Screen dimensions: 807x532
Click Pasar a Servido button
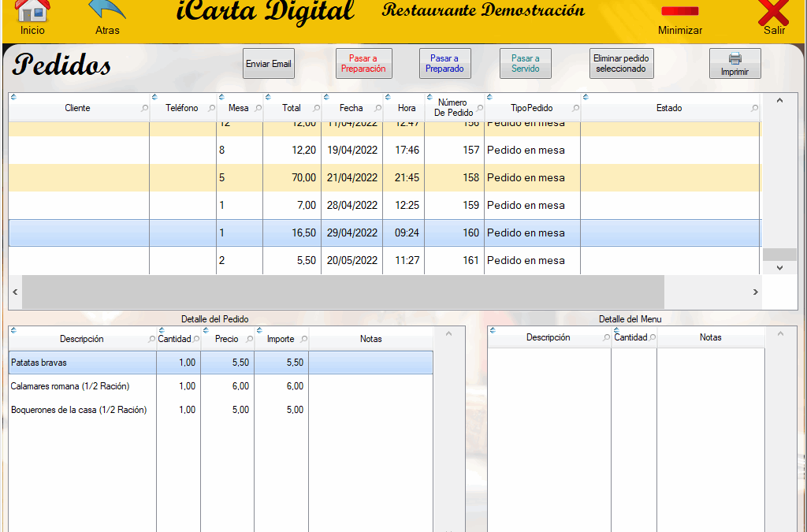click(x=526, y=64)
